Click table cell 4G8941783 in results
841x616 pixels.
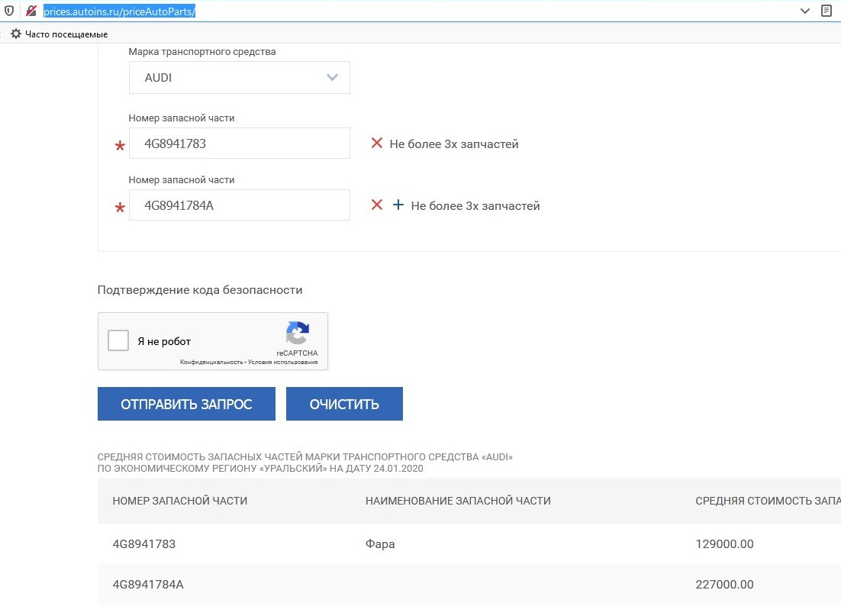[x=143, y=544]
